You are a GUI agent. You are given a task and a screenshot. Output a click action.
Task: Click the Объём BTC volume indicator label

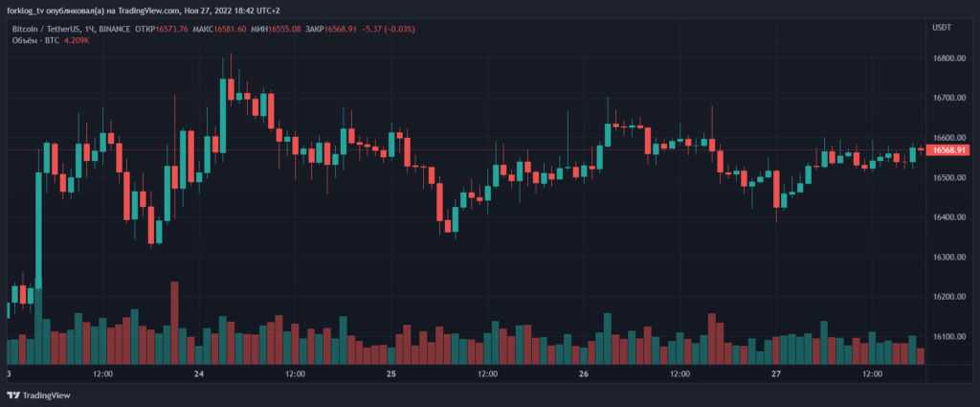pos(35,40)
